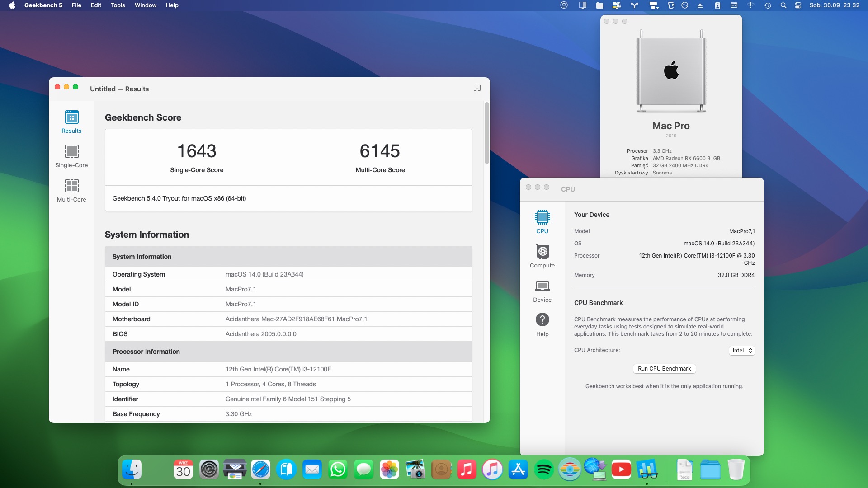Open System Settings from the dock
The image size is (868, 488).
click(x=209, y=470)
